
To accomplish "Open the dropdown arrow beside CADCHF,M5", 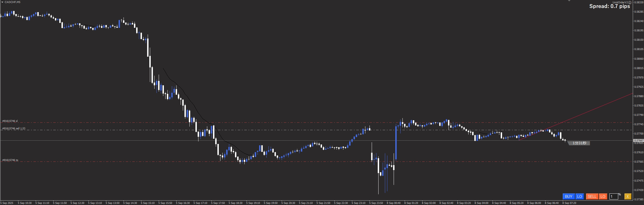I will 2,2.
